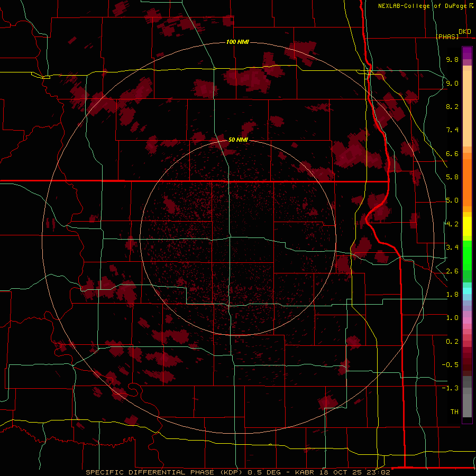Click the "DKD" label above the color scale
The width and height of the screenshot is (476, 476).
pyautogui.click(x=465, y=32)
